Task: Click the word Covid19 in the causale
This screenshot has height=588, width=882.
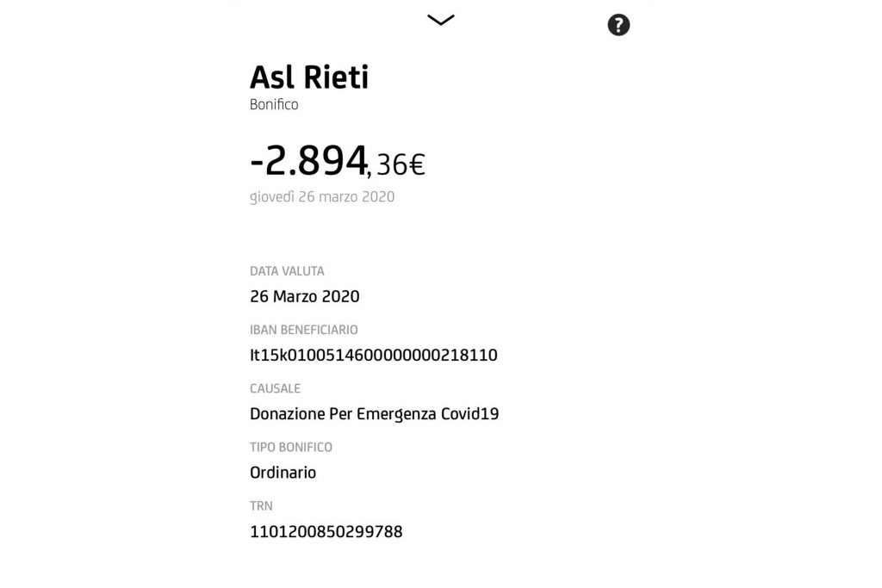Action: (x=469, y=414)
